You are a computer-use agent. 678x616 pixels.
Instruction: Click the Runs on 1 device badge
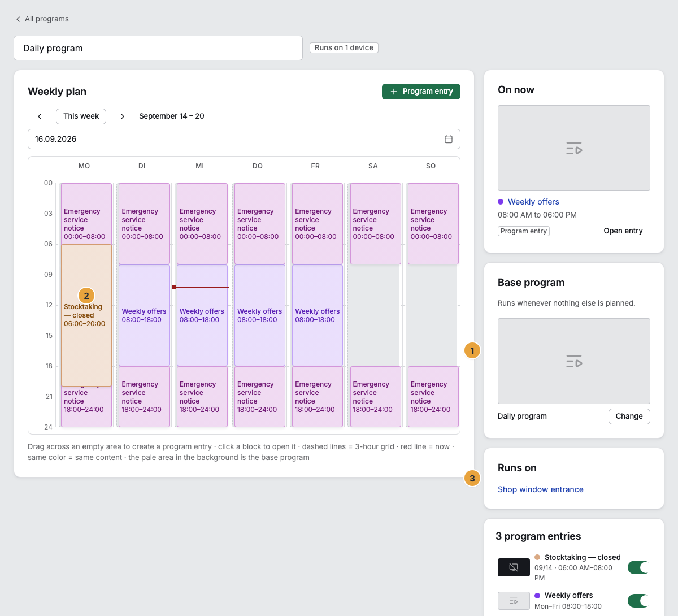[344, 47]
